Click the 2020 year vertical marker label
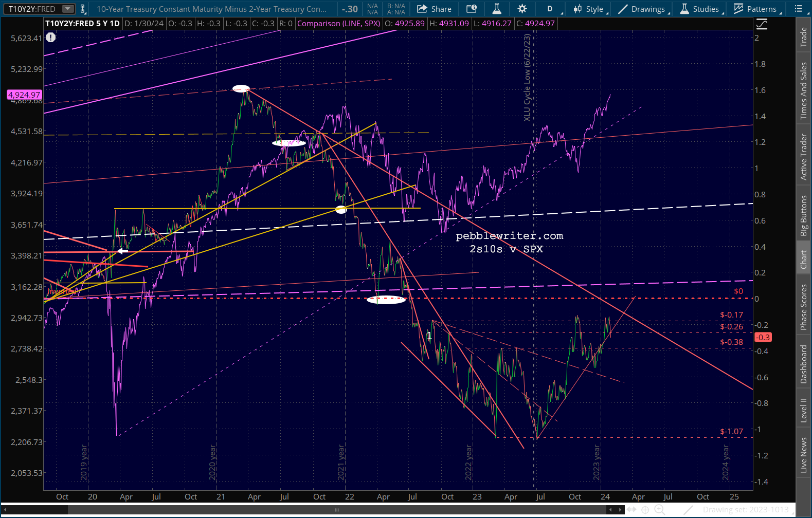Image resolution: width=812 pixels, height=518 pixels. 212,462
